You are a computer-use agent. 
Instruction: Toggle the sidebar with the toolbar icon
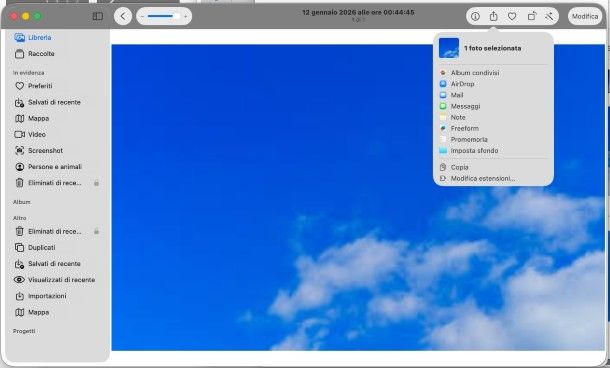coord(98,16)
